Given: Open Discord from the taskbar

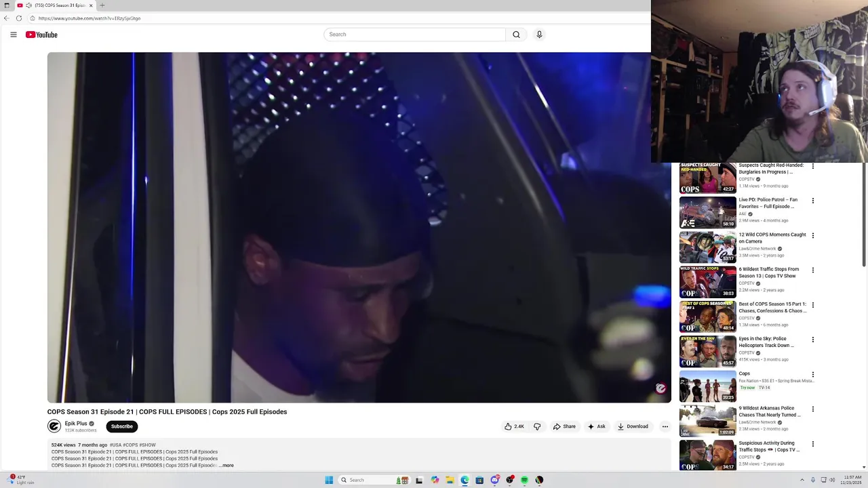Looking at the screenshot, I should pos(494,480).
